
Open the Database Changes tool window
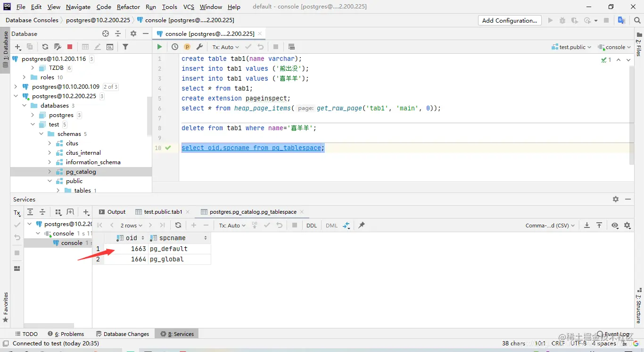point(122,334)
